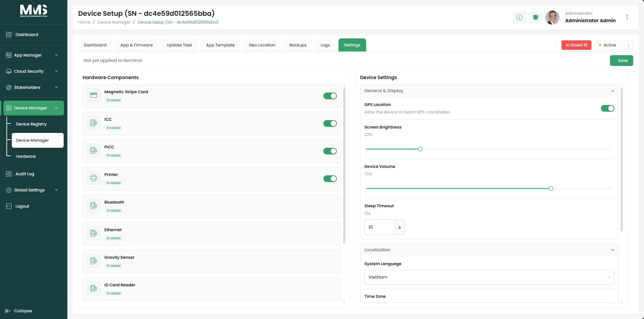Click the ICC component icon
The width and height of the screenshot is (644, 319).
pyautogui.click(x=94, y=123)
